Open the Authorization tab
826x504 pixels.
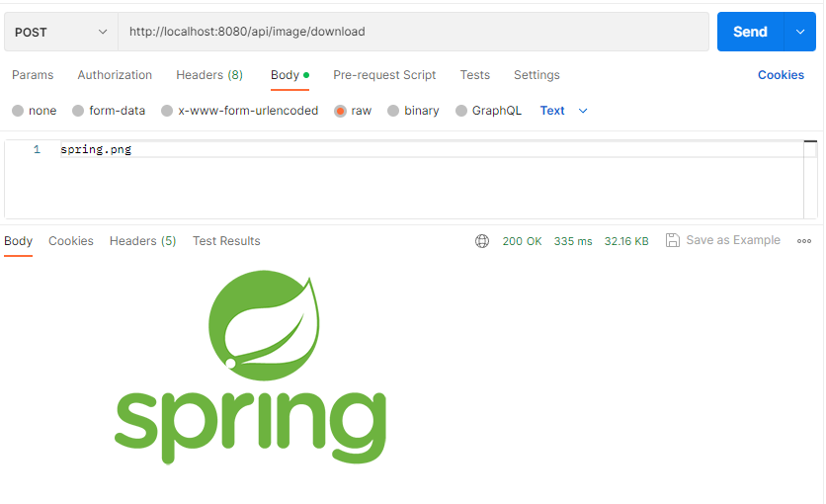115,75
